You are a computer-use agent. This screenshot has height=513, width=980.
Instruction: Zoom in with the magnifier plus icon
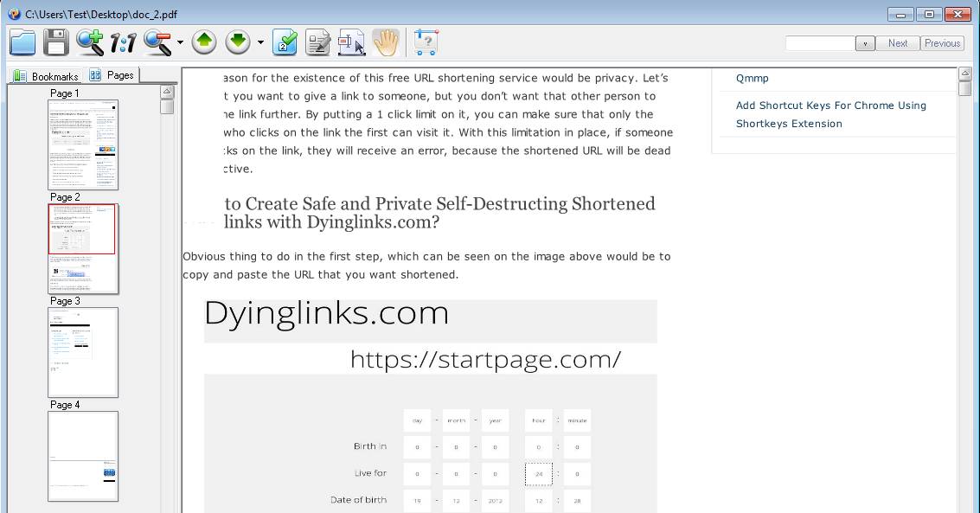[89, 42]
